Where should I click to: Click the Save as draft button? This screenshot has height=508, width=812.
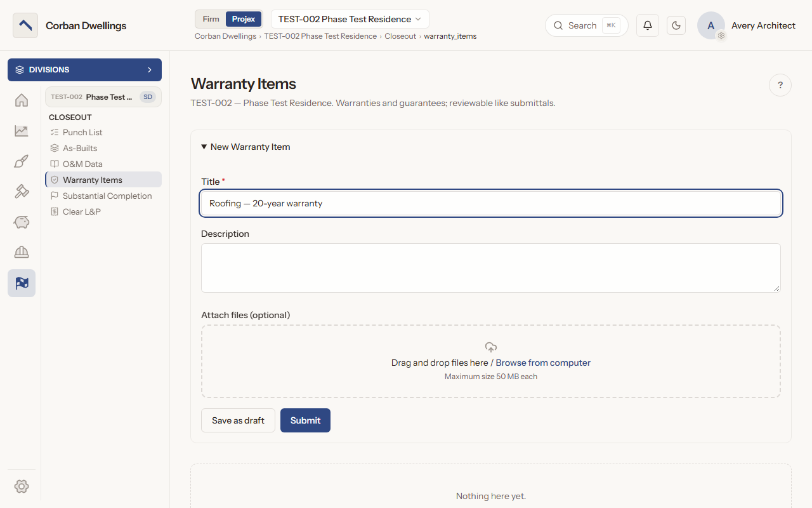[x=238, y=420]
